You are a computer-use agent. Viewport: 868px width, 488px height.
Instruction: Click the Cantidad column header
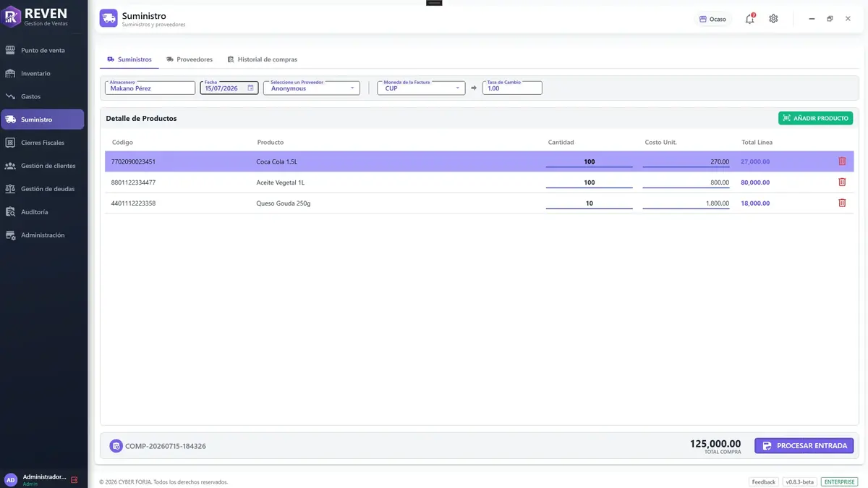click(561, 142)
